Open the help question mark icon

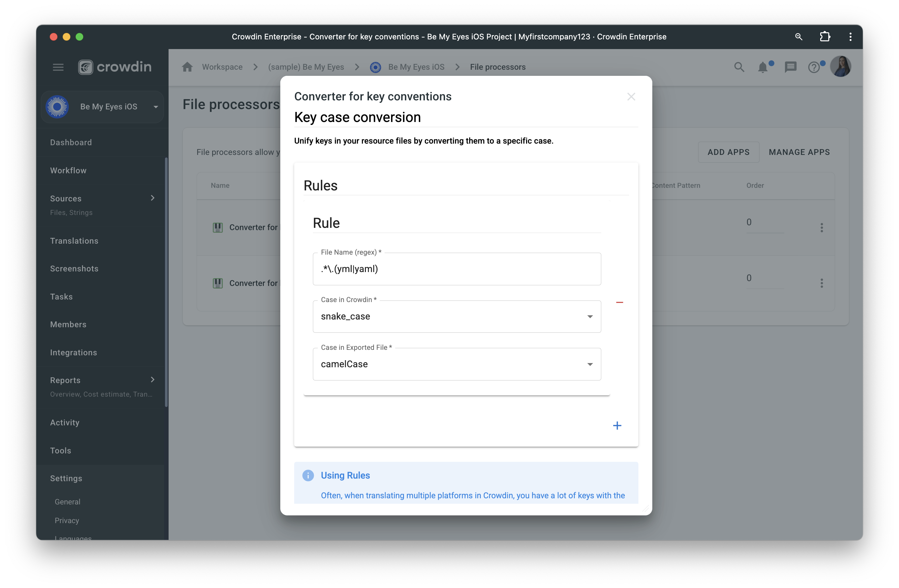(814, 67)
